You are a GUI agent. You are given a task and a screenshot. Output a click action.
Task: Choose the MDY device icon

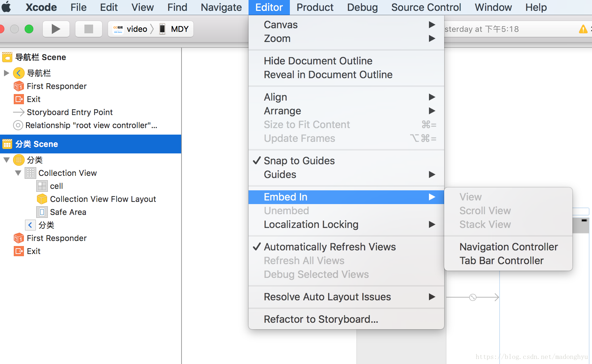point(163,29)
